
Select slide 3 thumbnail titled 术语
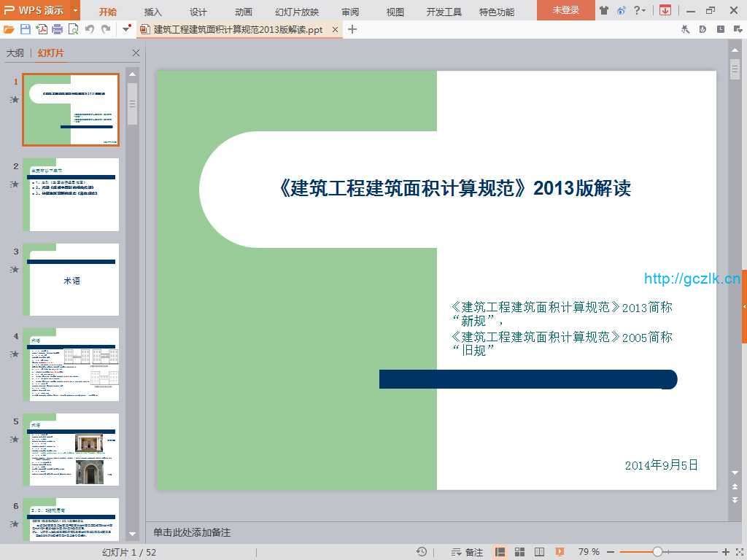point(71,279)
